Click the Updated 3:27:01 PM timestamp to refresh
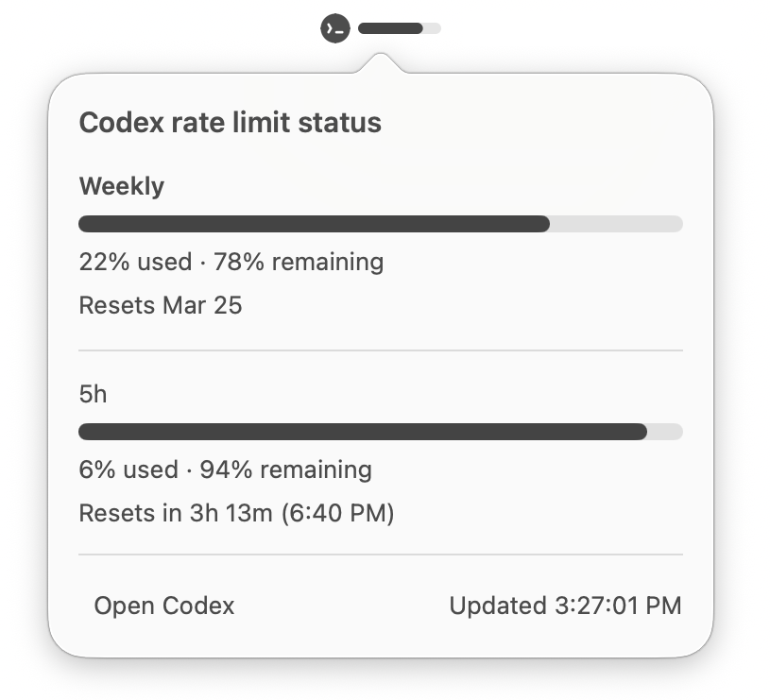Image resolution: width=770 pixels, height=700 pixels. [564, 606]
